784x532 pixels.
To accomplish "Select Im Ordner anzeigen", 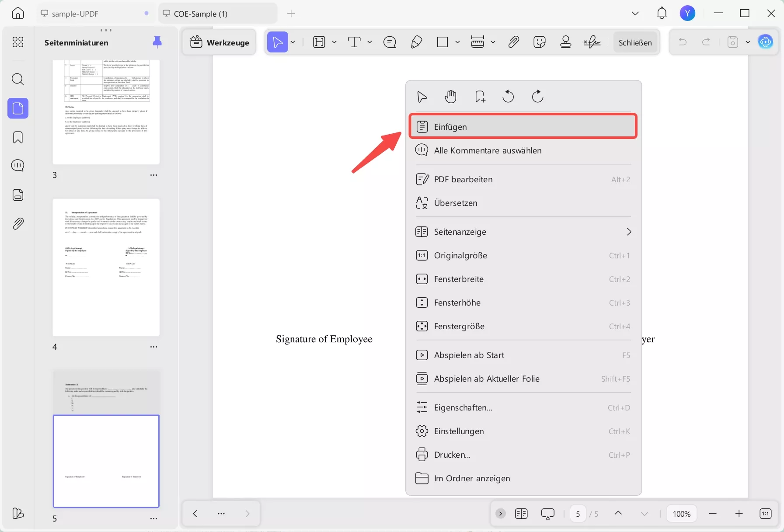I will pyautogui.click(x=523, y=478).
